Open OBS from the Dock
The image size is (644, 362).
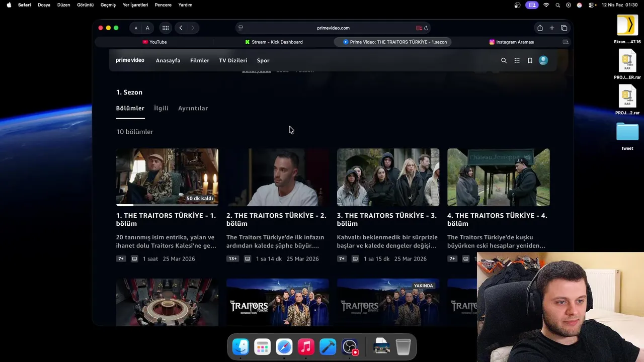tap(350, 347)
